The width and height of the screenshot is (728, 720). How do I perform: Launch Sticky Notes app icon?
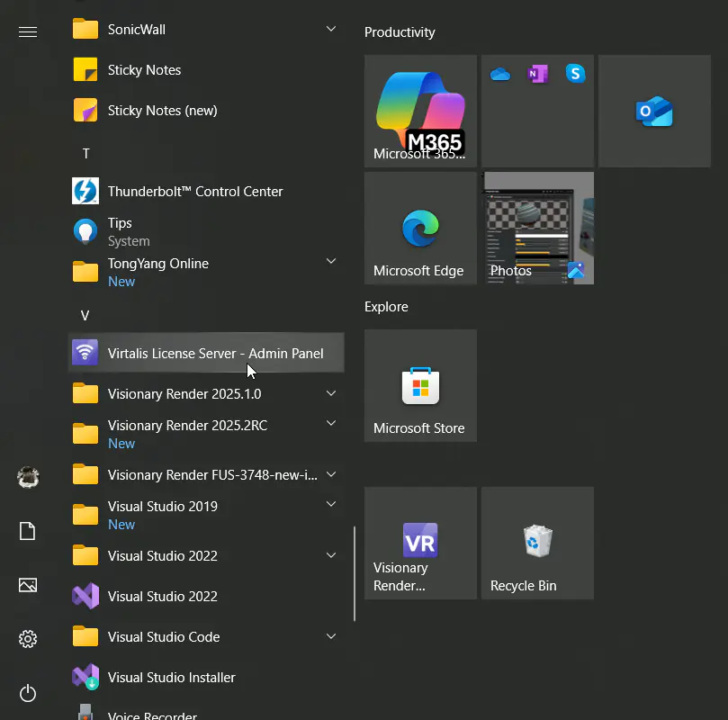click(x=85, y=69)
